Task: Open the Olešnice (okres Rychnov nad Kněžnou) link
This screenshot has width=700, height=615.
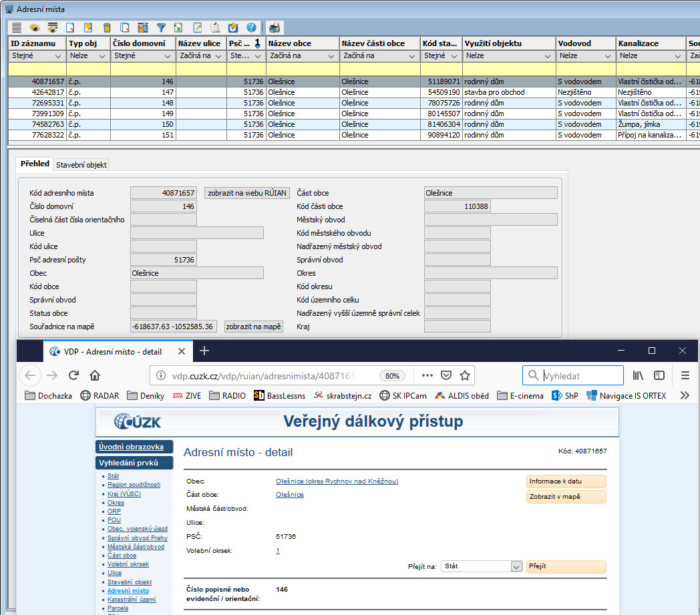Action: click(337, 481)
